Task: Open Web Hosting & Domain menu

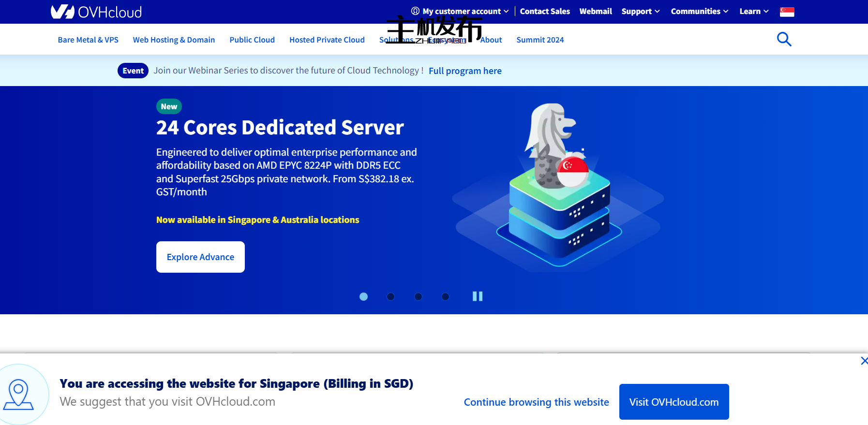Action: (174, 40)
